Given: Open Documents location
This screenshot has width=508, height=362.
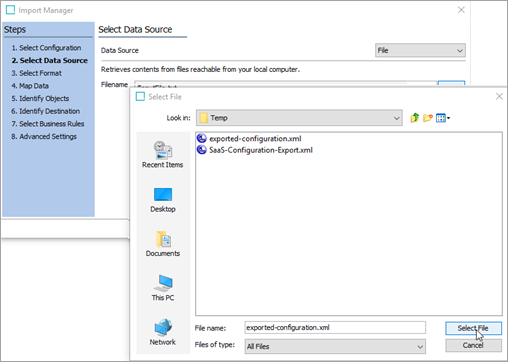Looking at the screenshot, I should (x=163, y=244).
